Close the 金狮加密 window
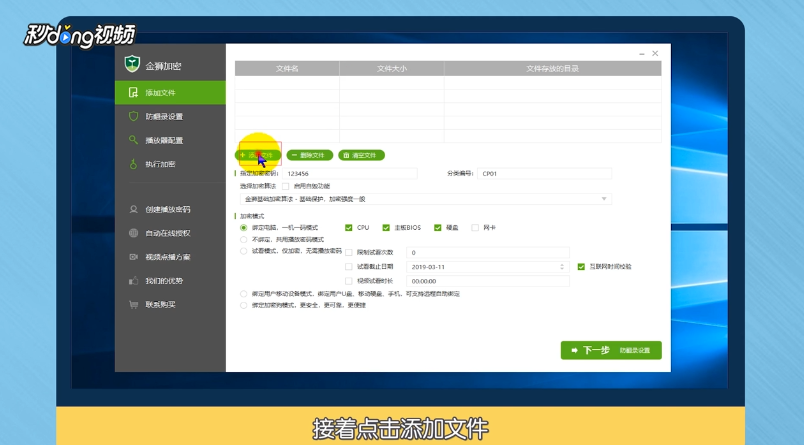 point(655,53)
